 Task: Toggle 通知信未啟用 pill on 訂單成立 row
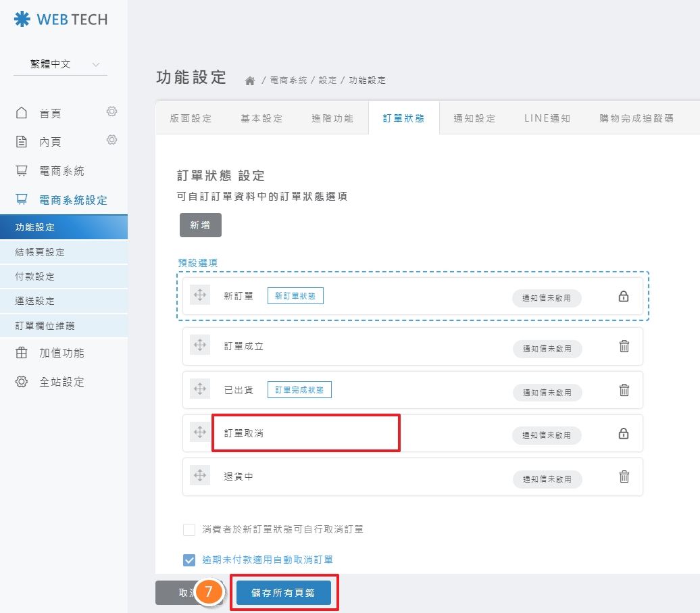547,349
